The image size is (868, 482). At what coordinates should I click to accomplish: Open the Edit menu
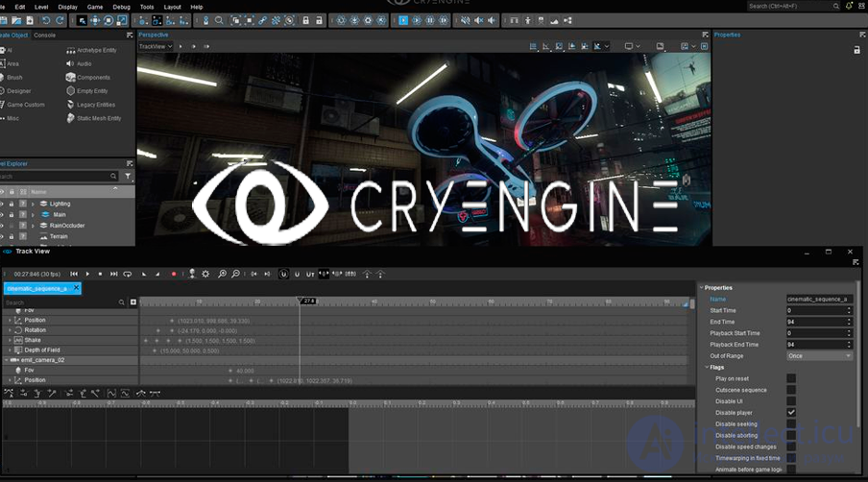coord(20,7)
